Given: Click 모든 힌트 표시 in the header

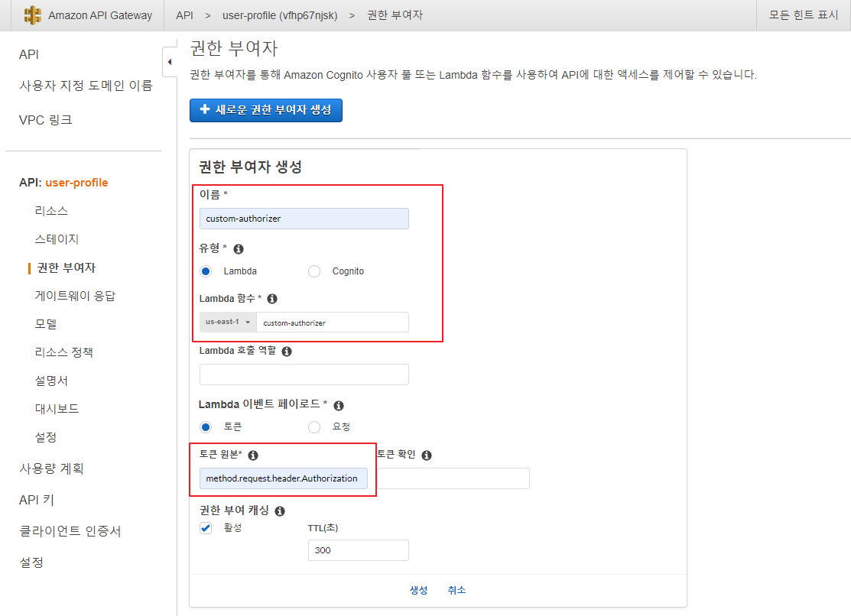Looking at the screenshot, I should click(804, 15).
